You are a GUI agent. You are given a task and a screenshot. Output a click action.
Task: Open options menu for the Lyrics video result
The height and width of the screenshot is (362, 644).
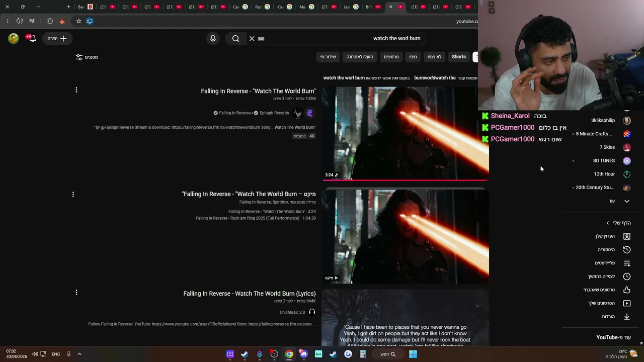tap(76, 292)
